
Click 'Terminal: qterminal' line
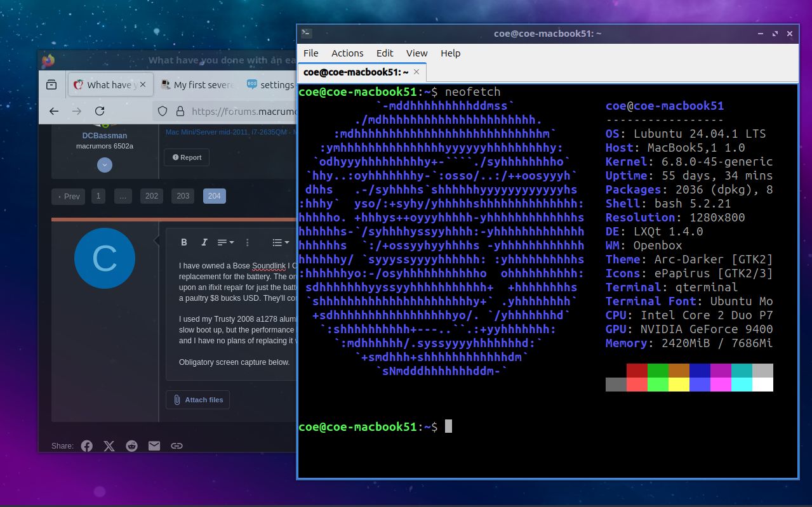[x=672, y=287]
